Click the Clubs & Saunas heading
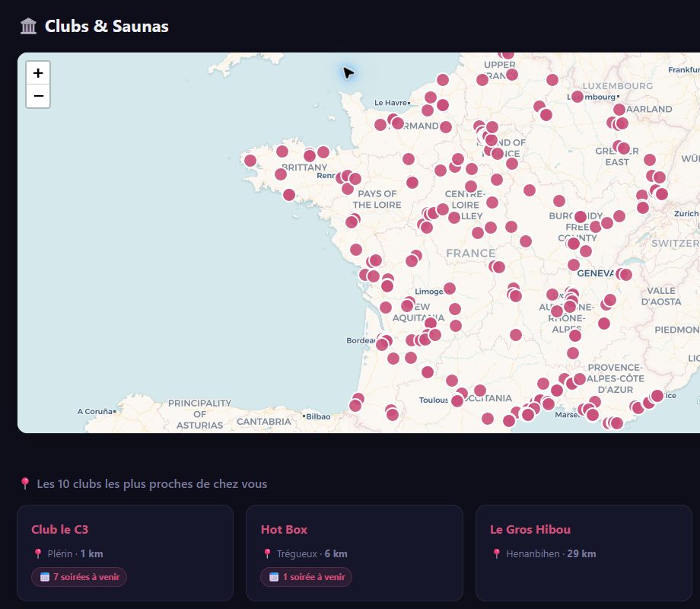Image resolution: width=700 pixels, height=609 pixels. pos(107,26)
